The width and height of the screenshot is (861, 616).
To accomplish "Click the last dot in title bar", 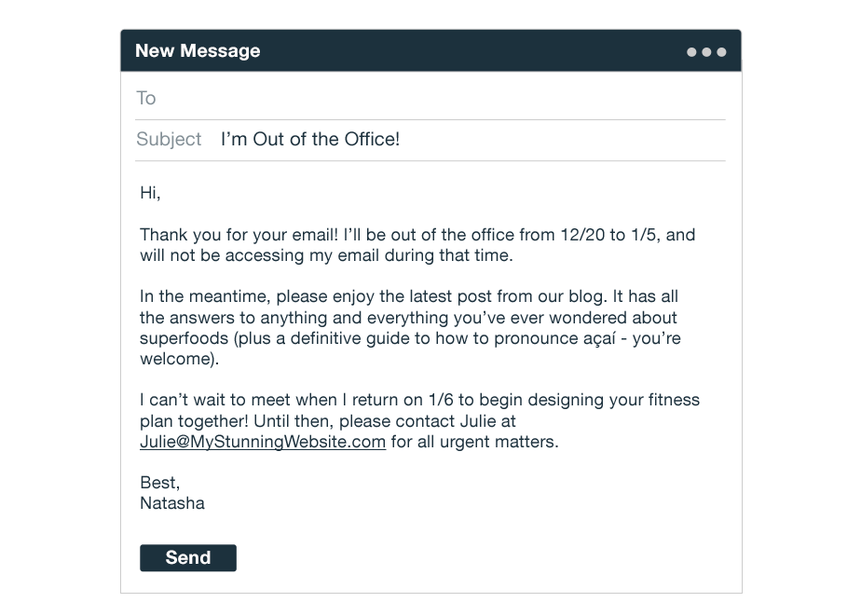I will [x=721, y=52].
